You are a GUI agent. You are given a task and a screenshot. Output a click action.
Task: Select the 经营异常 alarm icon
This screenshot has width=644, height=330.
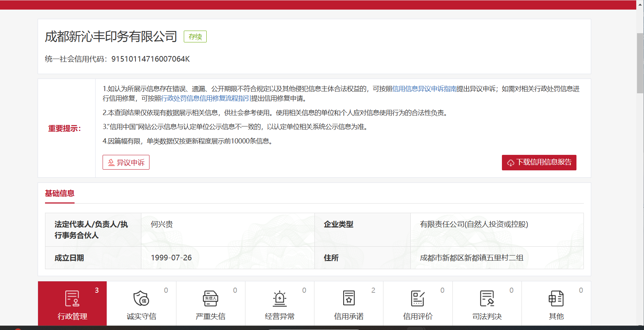[279, 299]
